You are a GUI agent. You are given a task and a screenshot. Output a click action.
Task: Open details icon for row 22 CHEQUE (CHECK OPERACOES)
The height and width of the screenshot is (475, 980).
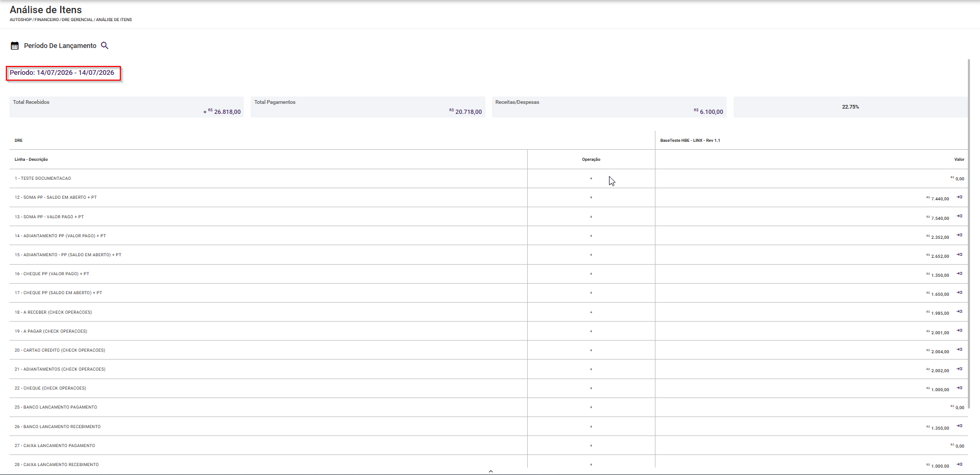[959, 388]
